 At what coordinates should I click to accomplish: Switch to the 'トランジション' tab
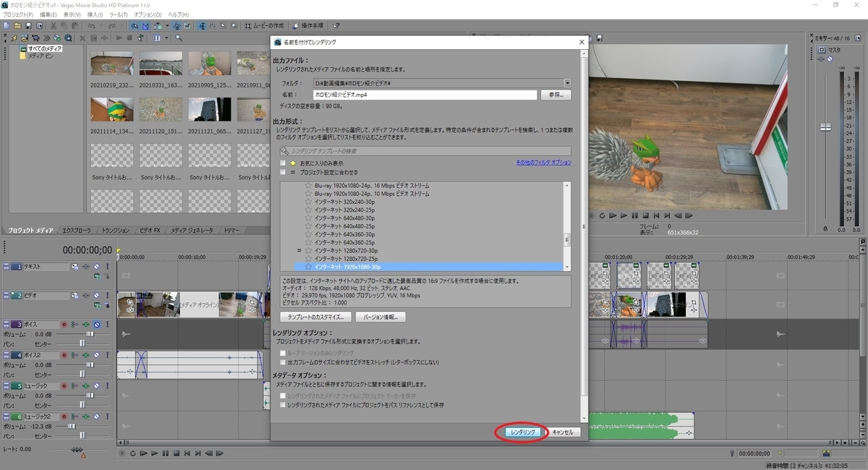coord(116,230)
